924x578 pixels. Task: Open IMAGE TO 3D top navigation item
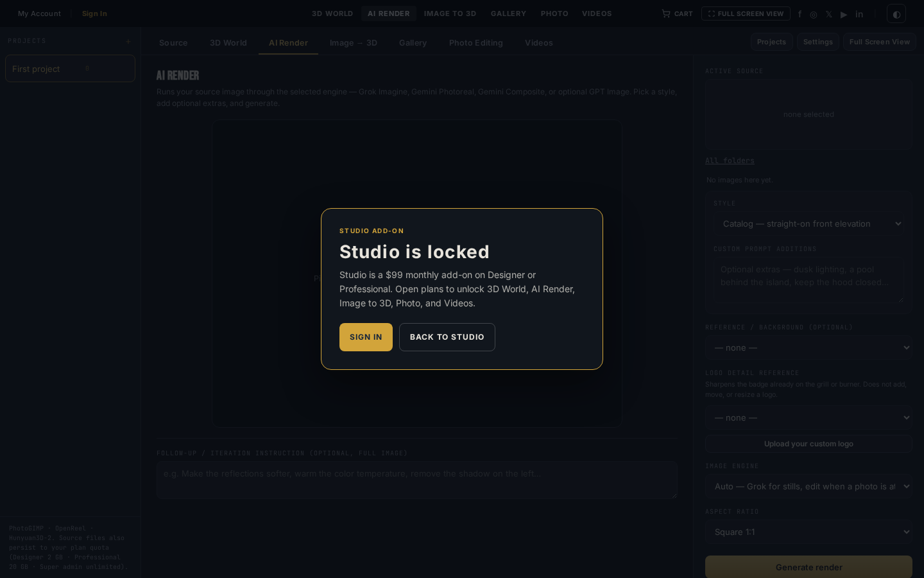450,13
